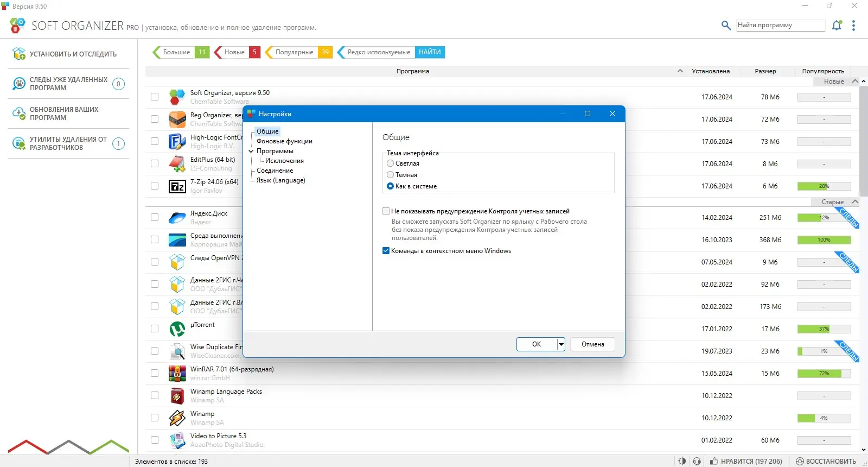Screen dimensions: 868x467
Task: Uncheck Команды в контекстном меню Windows
Action: click(x=386, y=251)
